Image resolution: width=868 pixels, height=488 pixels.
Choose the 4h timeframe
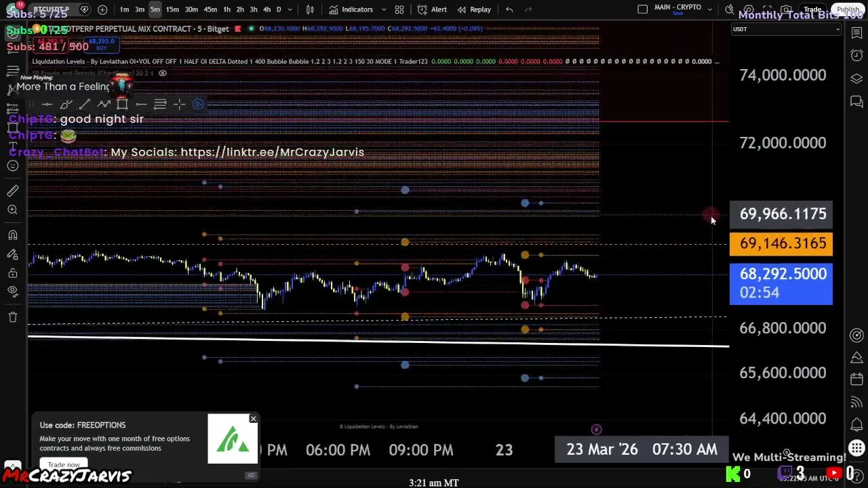coord(267,9)
